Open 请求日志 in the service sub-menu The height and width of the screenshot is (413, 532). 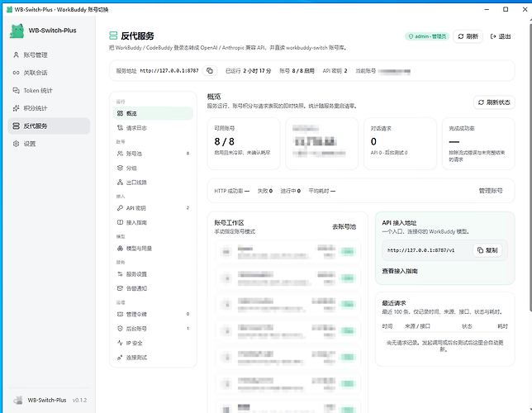pyautogui.click(x=153, y=128)
